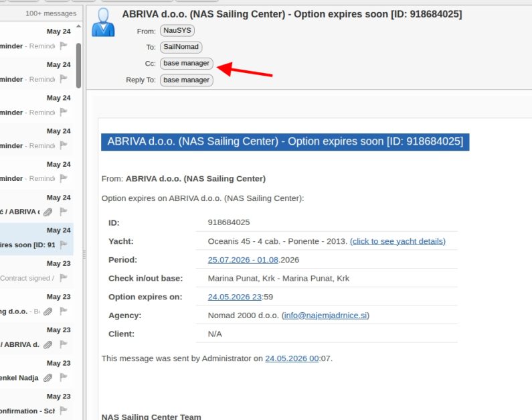Open the 'enkel Nadja' message
This screenshot has height=420, width=532.
pyautogui.click(x=35, y=372)
